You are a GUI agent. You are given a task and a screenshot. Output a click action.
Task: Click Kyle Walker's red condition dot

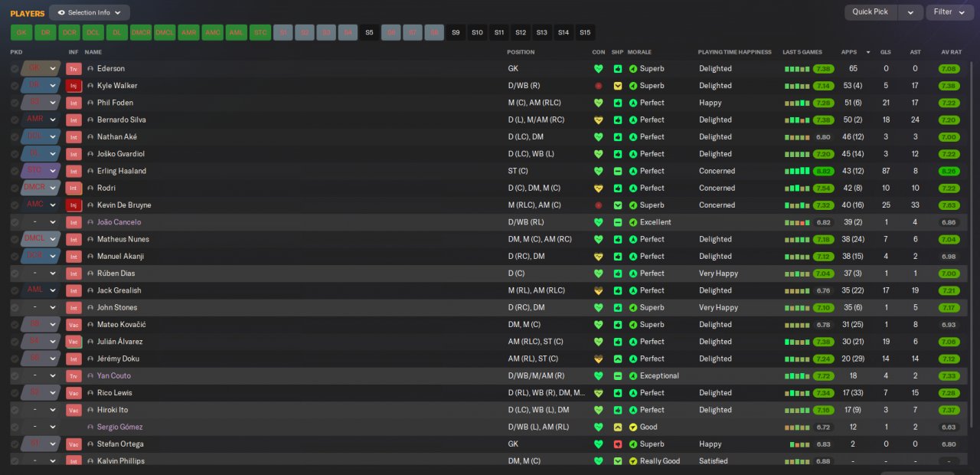click(x=599, y=86)
